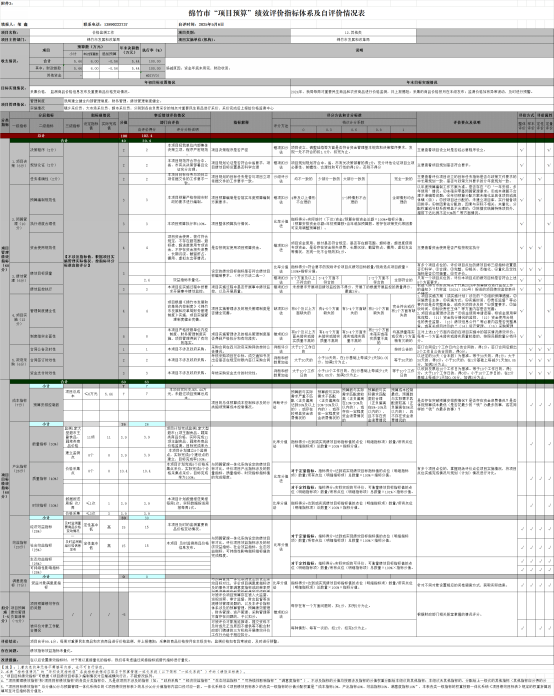Click the 评价结论 row label near bottom
Image resolution: width=554 pixels, height=696 pixels.
pos(9,641)
